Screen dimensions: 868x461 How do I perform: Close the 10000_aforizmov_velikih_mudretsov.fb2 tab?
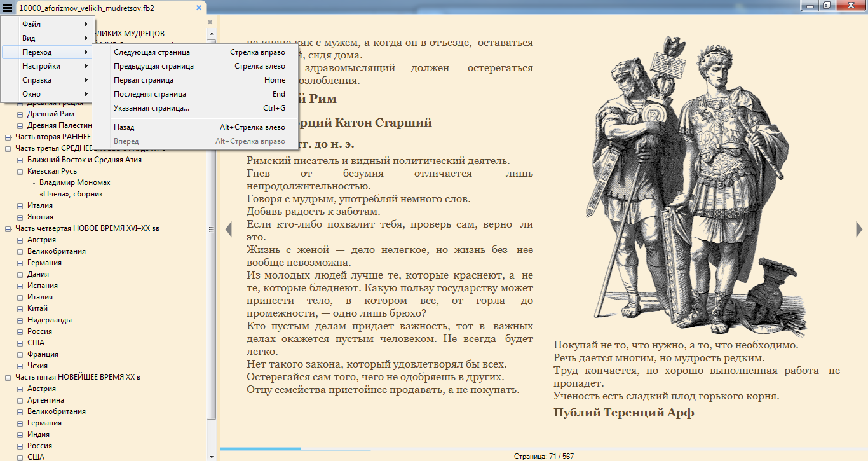click(x=199, y=8)
